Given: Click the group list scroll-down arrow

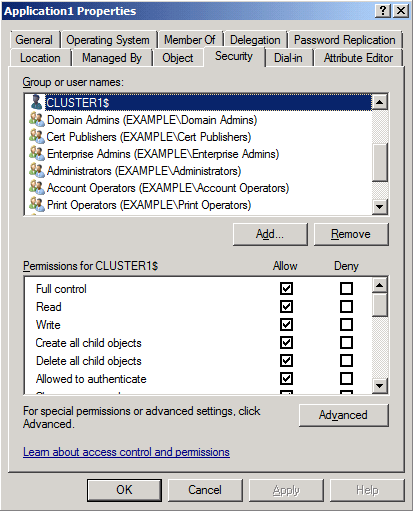Looking at the screenshot, I should [x=380, y=207].
